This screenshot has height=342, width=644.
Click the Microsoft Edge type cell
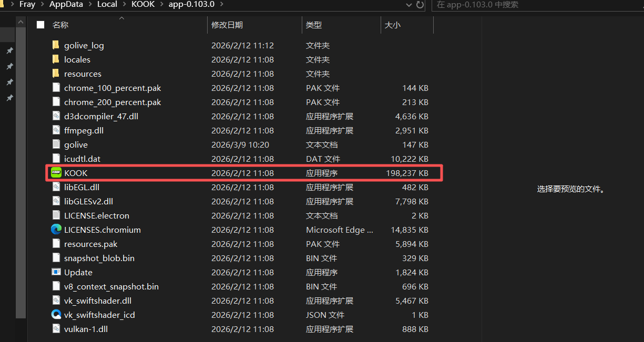(x=340, y=230)
